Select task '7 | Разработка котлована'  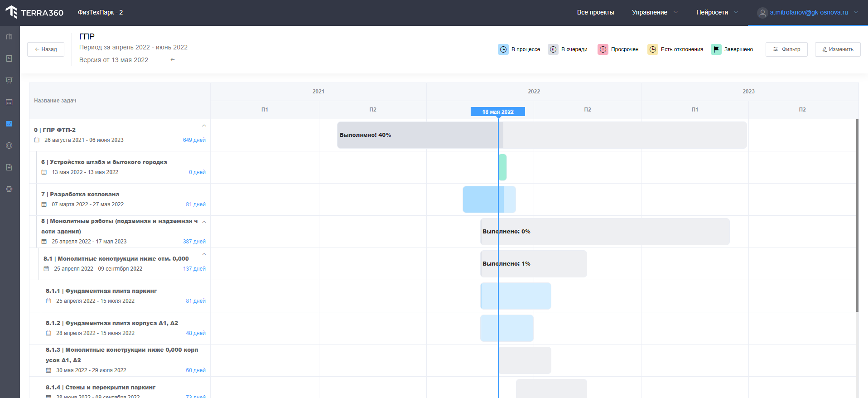[x=80, y=194]
